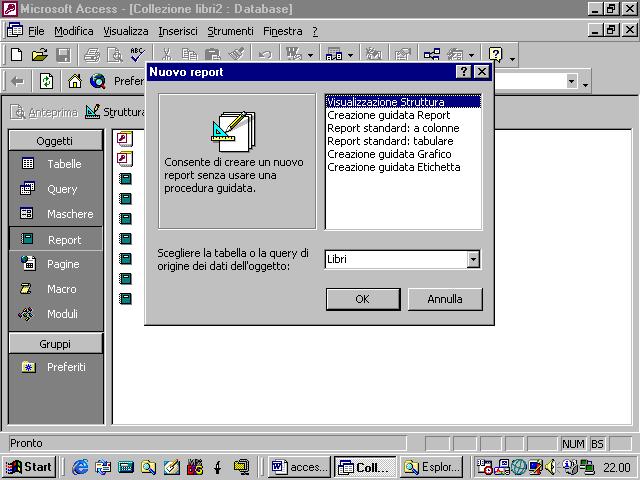Close the Nuovo report dialog

(482, 72)
